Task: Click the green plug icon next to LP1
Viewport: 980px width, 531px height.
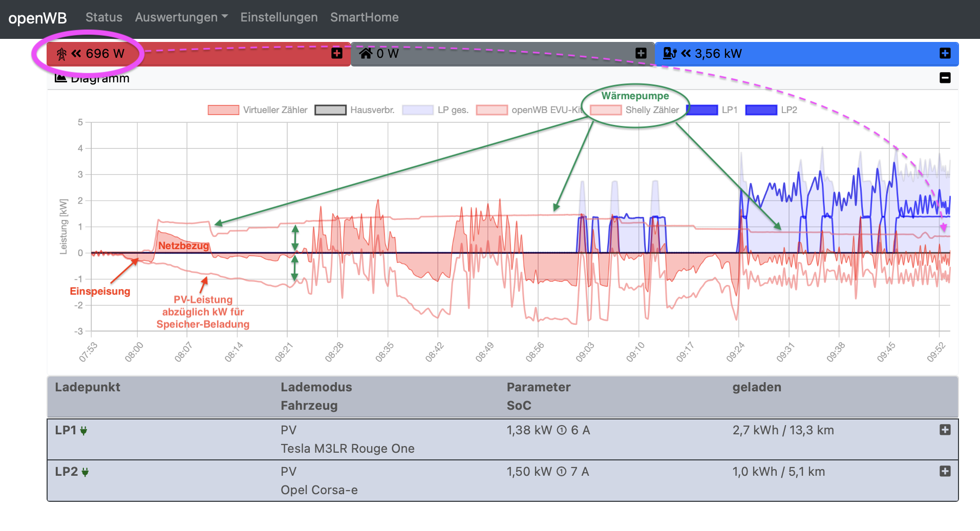Action: click(83, 431)
